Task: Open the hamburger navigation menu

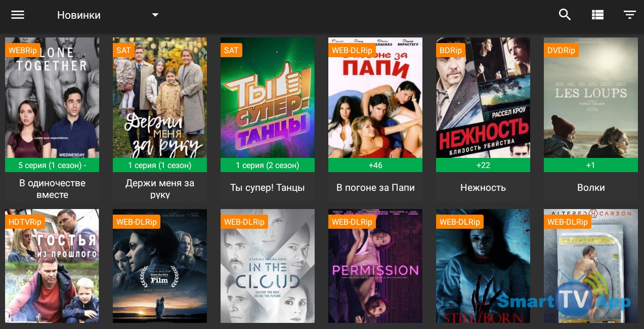Action: pos(18,15)
